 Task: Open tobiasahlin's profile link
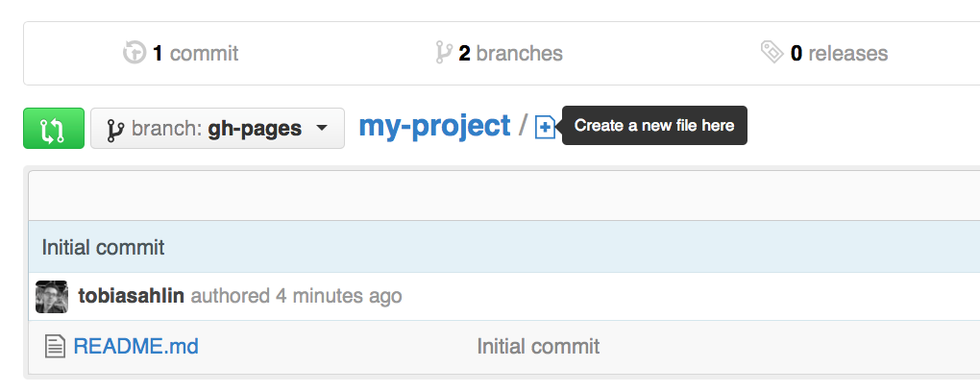tap(132, 295)
